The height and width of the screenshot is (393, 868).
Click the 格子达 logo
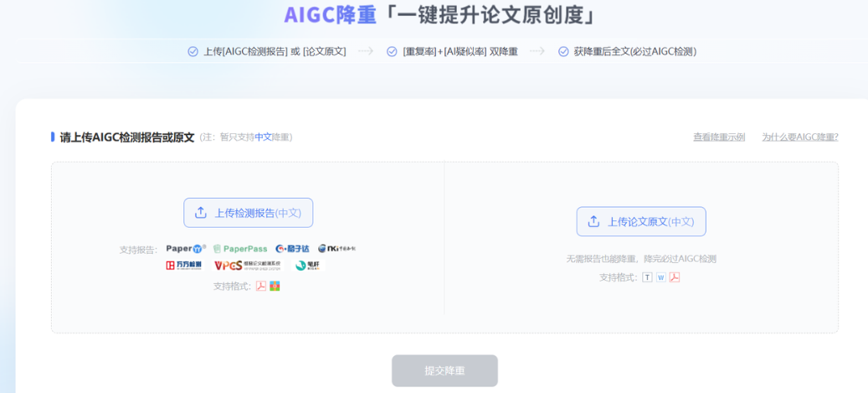292,248
